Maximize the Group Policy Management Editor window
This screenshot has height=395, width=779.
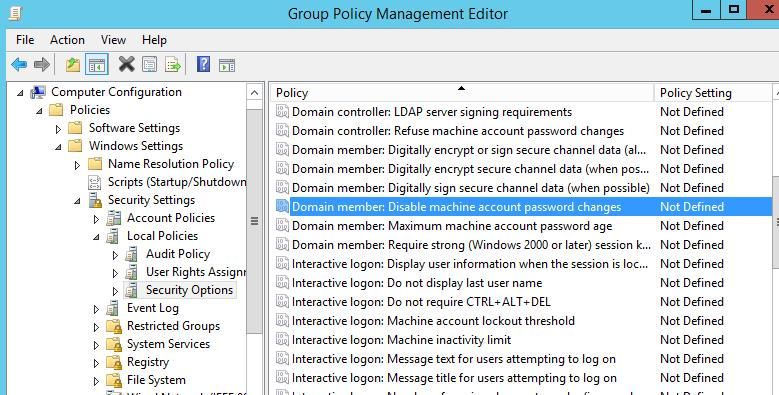tap(734, 10)
